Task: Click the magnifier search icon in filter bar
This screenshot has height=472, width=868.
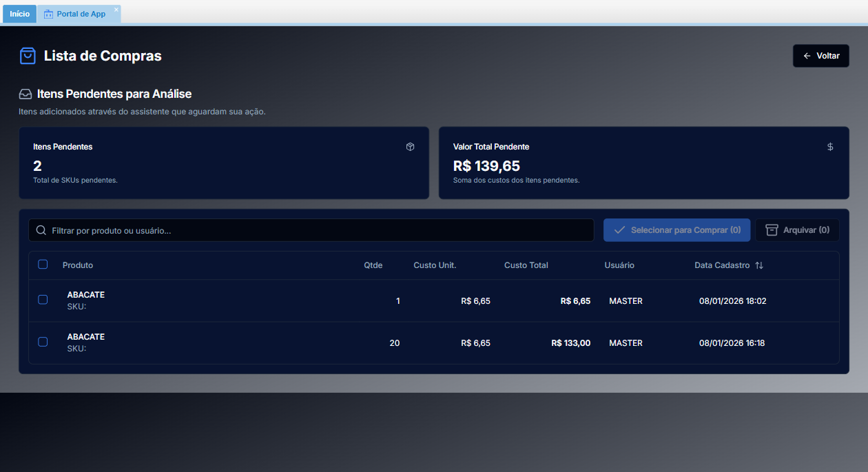Action: click(x=41, y=230)
